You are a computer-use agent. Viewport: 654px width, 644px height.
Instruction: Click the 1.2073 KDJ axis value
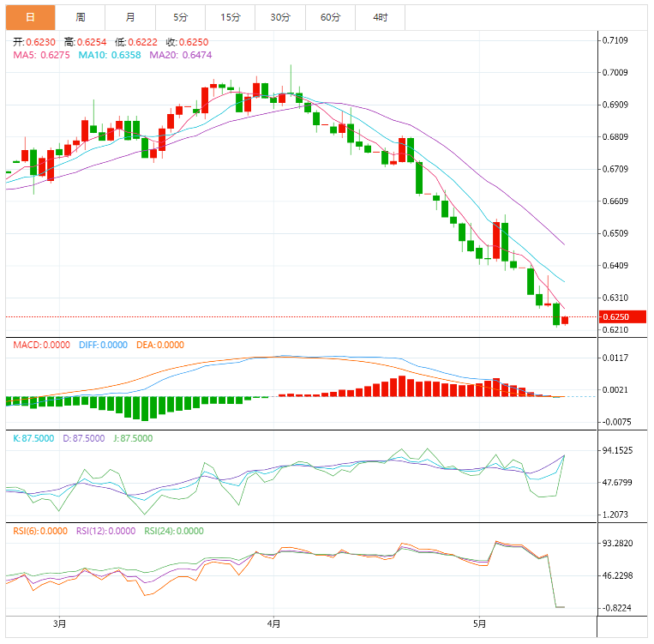615,515
